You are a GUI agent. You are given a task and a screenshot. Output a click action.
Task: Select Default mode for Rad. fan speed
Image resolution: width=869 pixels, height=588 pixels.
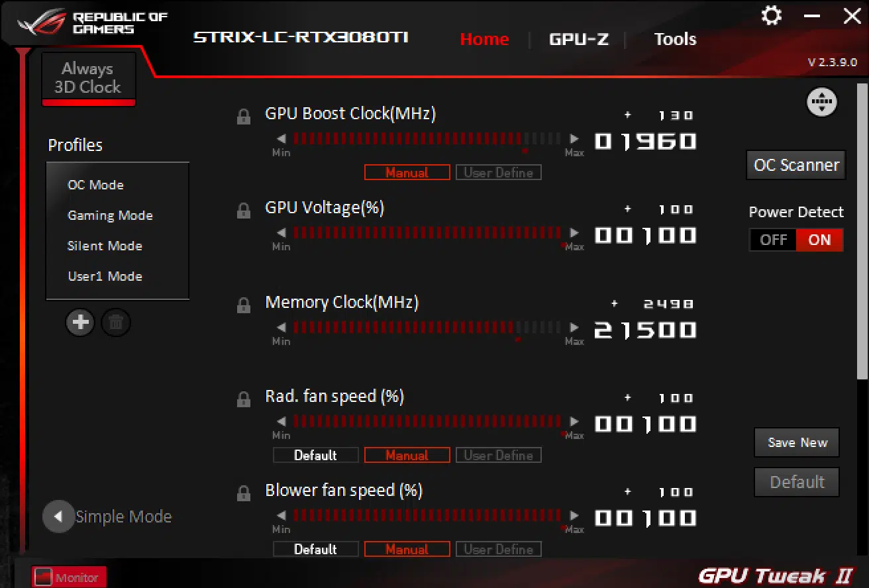[316, 456]
